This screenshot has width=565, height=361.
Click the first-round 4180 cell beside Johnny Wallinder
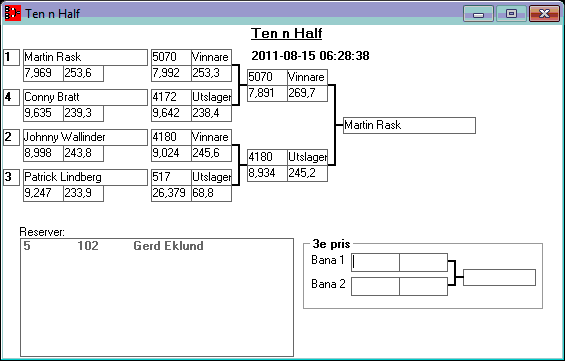pyautogui.click(x=171, y=137)
